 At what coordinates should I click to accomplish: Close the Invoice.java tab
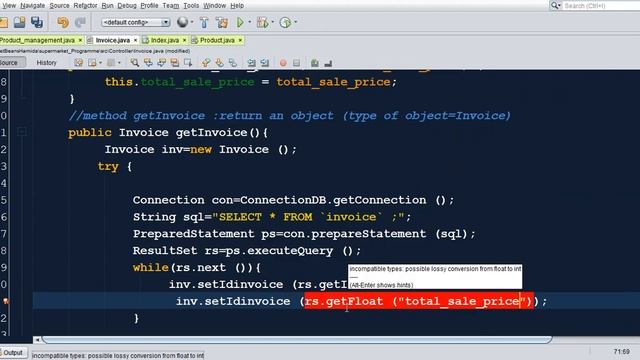135,40
